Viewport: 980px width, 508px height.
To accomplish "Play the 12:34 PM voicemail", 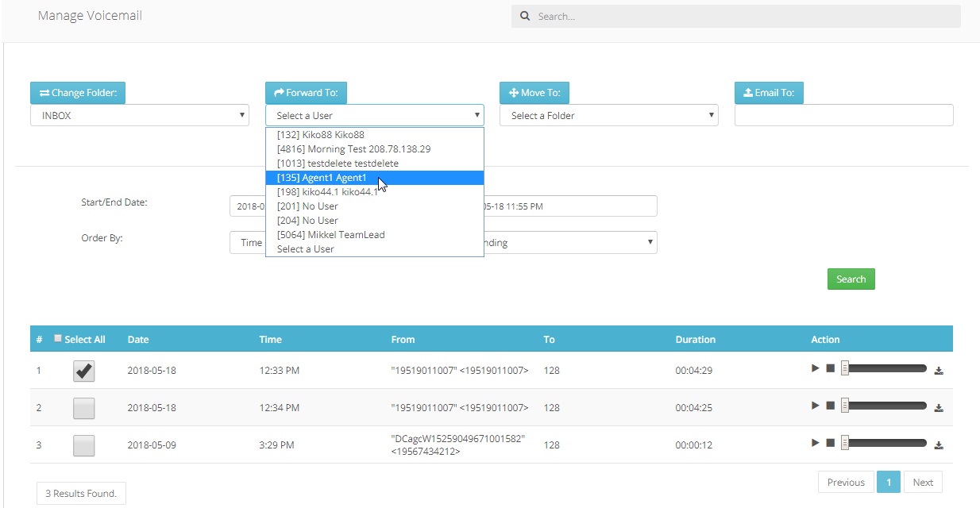I will (x=815, y=406).
